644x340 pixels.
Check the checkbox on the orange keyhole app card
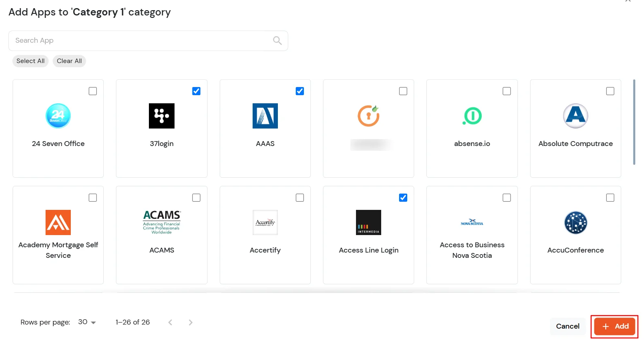(403, 91)
